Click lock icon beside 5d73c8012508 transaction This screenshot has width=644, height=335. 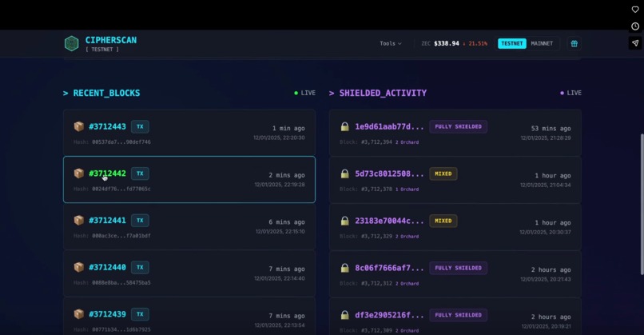click(x=345, y=173)
